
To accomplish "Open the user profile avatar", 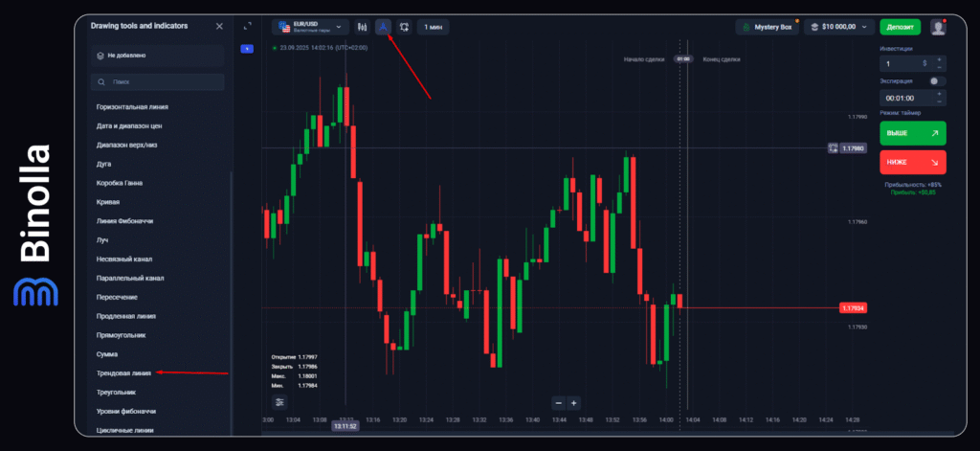I will pyautogui.click(x=938, y=27).
